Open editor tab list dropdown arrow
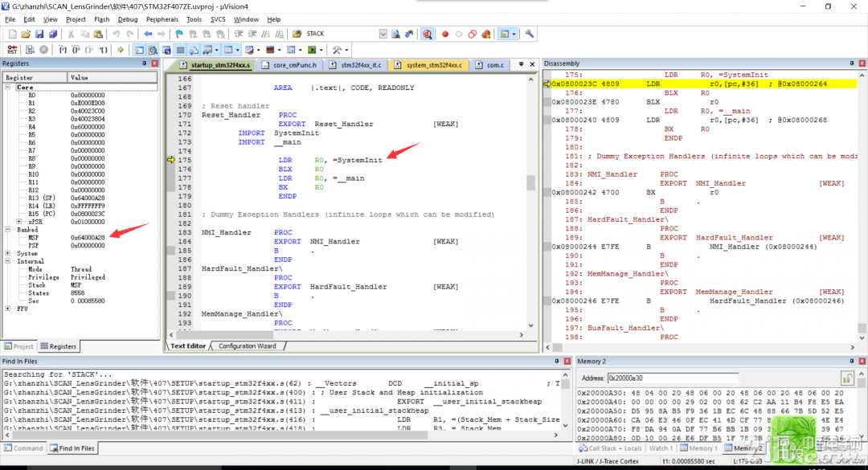Viewport: 868px width, 470px height. coord(521,65)
